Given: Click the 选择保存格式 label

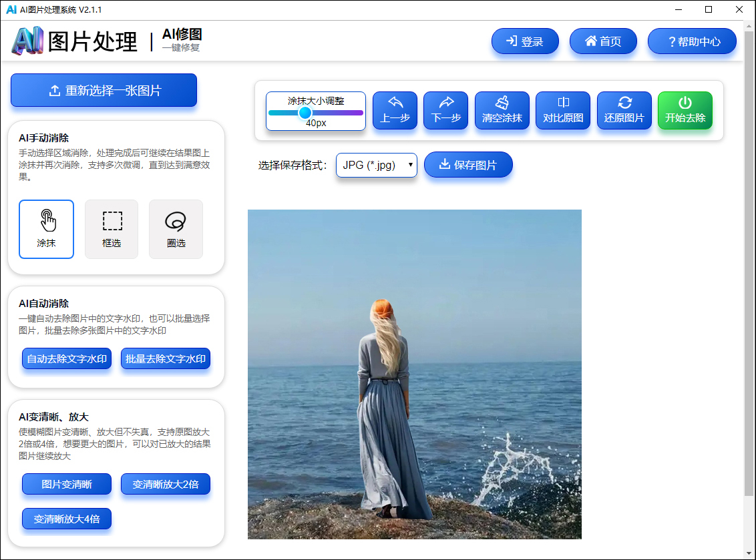Looking at the screenshot, I should pos(293,166).
